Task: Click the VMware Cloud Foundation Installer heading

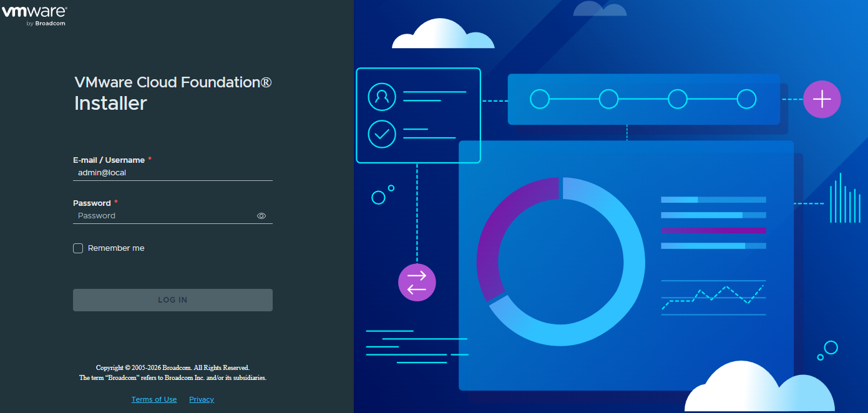Action: (x=173, y=93)
